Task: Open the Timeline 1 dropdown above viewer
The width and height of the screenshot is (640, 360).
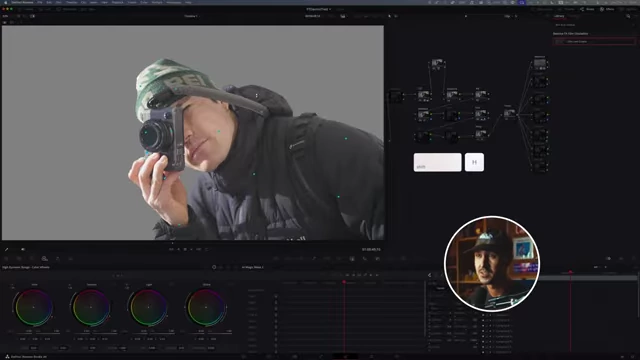Action: pyautogui.click(x=191, y=16)
